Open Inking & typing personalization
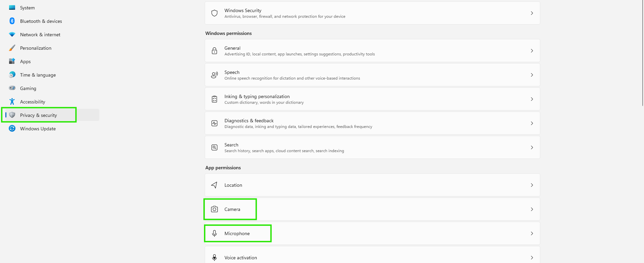This screenshot has width=644, height=263. pyautogui.click(x=372, y=99)
